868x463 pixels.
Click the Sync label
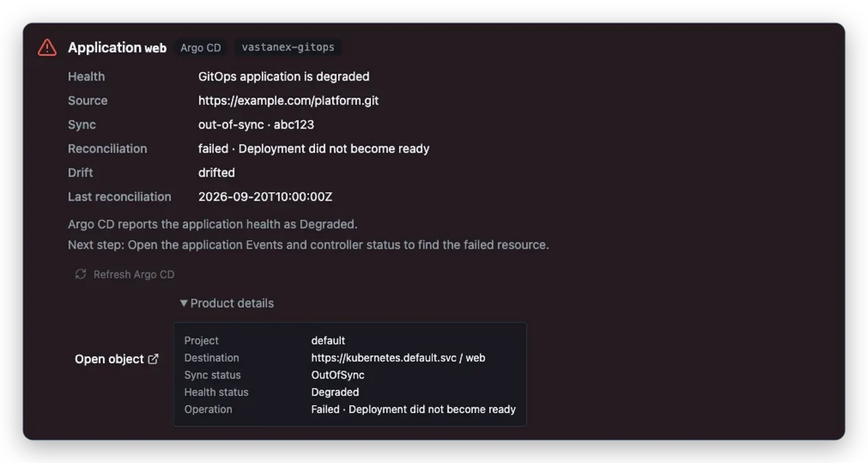click(82, 124)
